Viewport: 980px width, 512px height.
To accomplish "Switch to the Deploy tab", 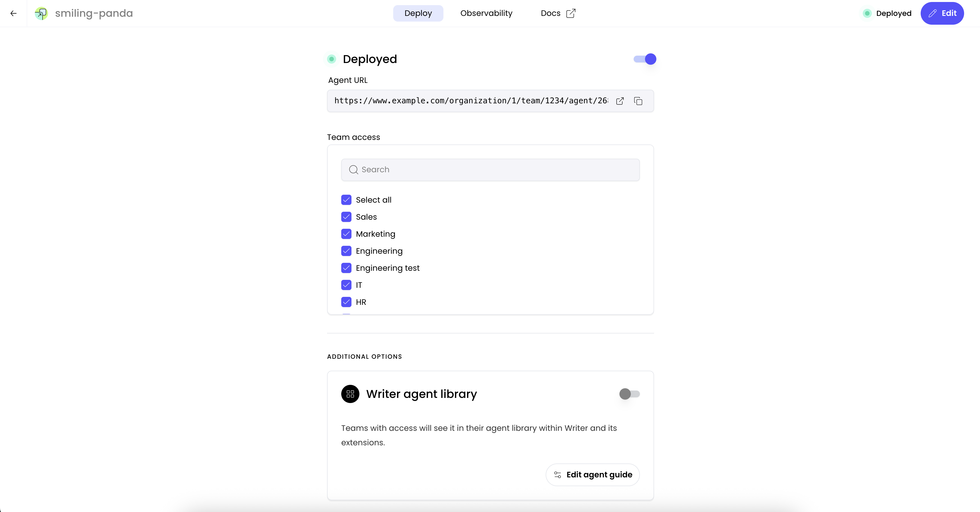I will tap(418, 13).
